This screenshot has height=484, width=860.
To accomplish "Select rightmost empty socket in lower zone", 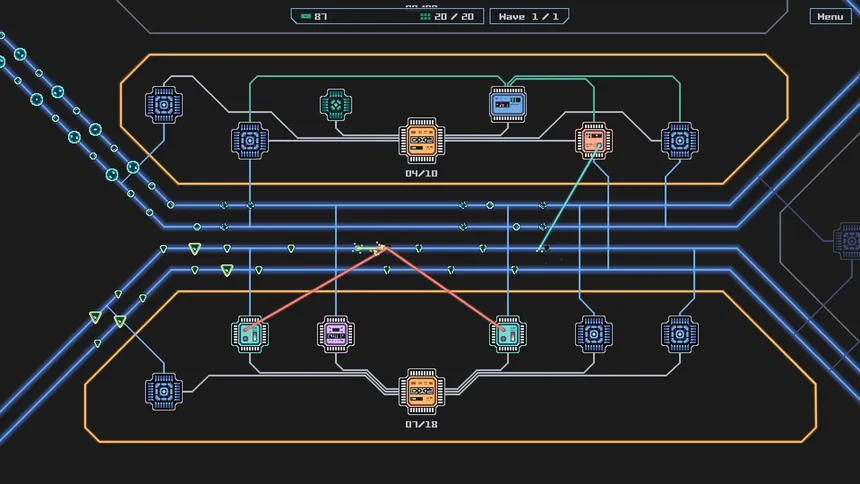I will coord(680,334).
